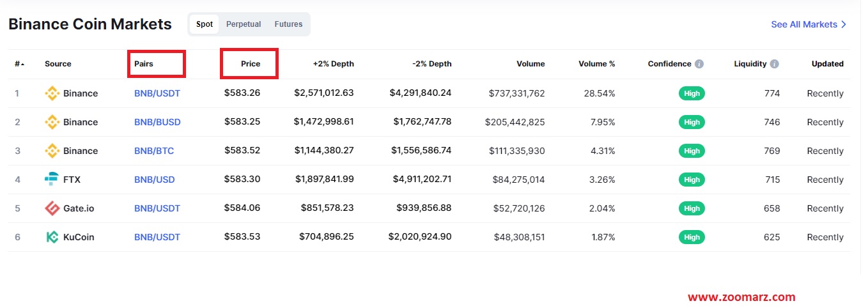Sort by the Volume column header

531,64
